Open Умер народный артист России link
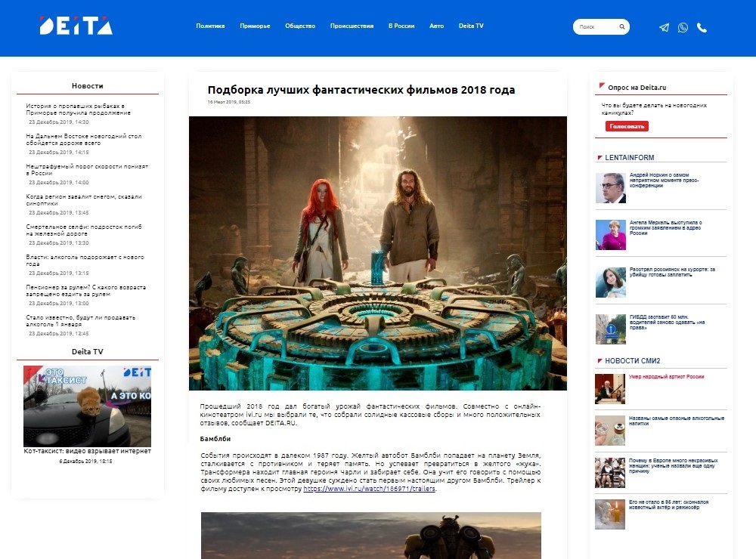 coord(666,377)
